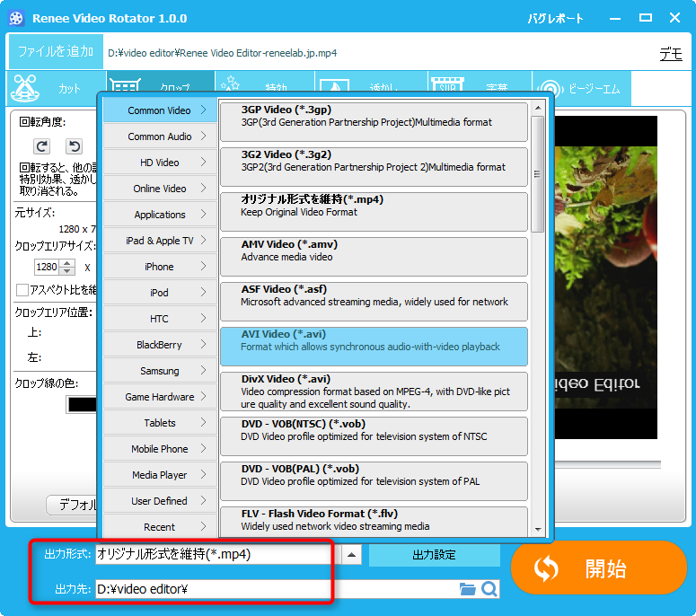
Task: Select the iPod category
Action: [x=160, y=293]
